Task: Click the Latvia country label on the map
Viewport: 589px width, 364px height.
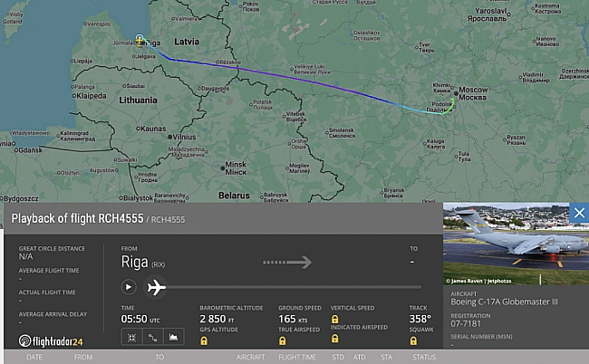Action: tap(187, 42)
